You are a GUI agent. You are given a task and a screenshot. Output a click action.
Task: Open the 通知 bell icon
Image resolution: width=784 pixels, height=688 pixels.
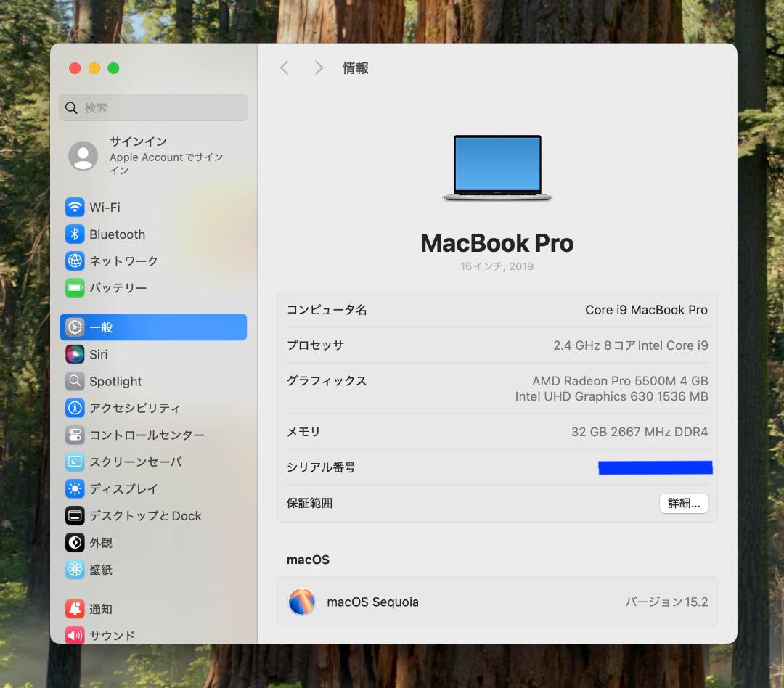point(75,608)
